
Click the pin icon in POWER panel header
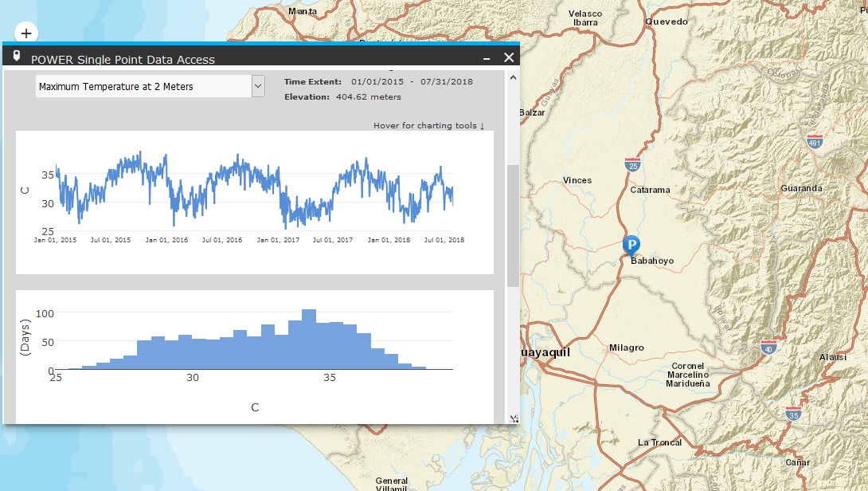tap(17, 57)
